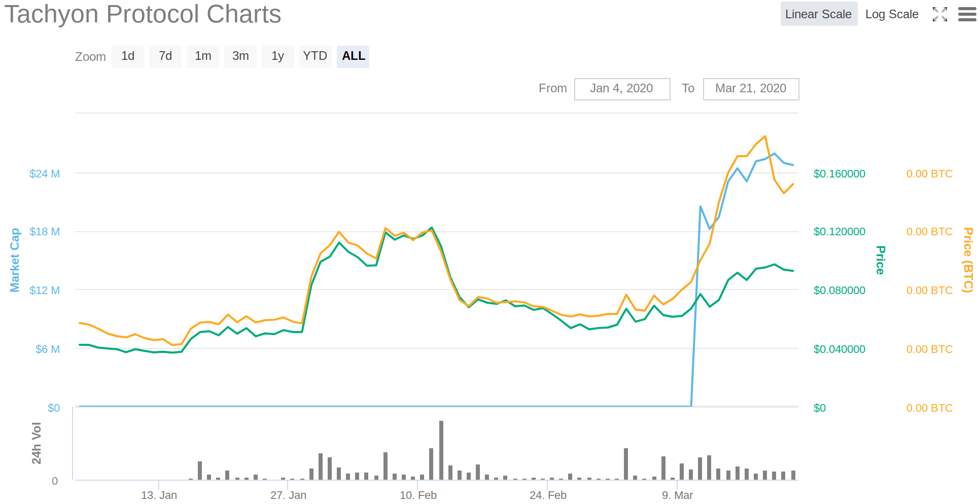Click the $24 M axis label

45,174
